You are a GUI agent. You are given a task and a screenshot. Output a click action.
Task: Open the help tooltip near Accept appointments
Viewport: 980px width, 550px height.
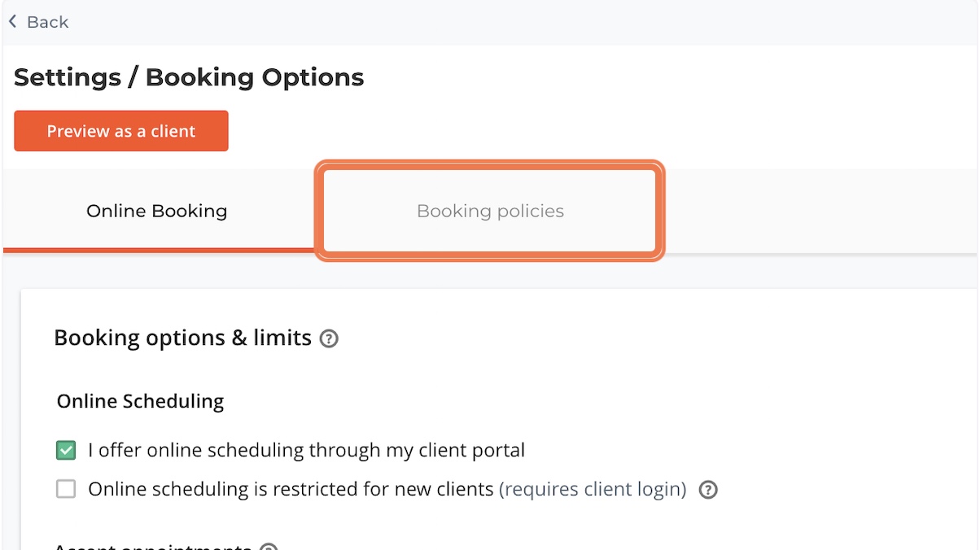269,547
